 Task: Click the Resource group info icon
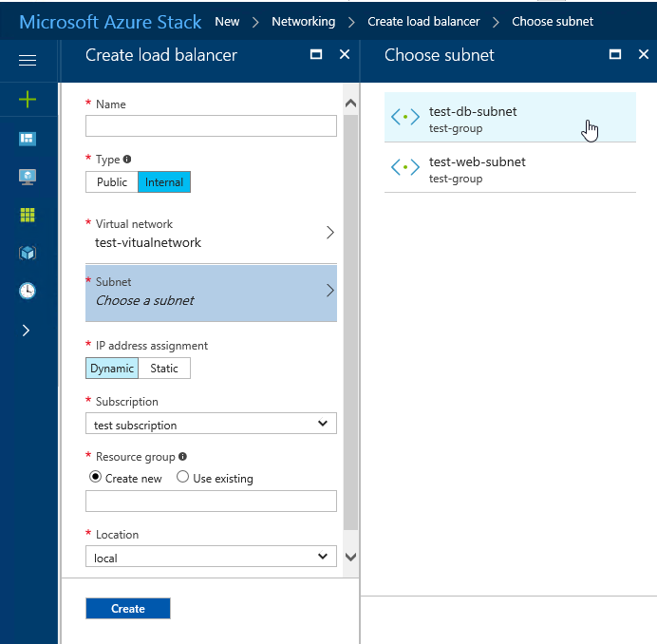click(182, 457)
